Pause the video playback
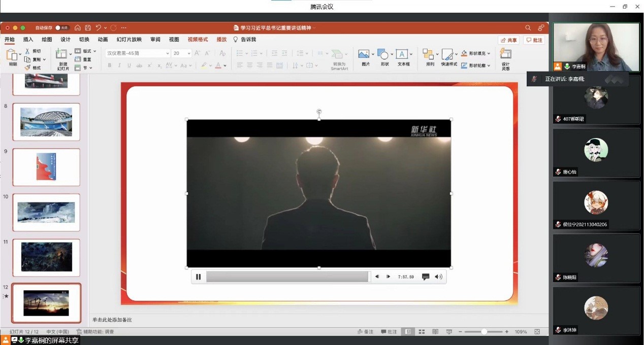Image resolution: width=644 pixels, height=345 pixels. click(199, 277)
